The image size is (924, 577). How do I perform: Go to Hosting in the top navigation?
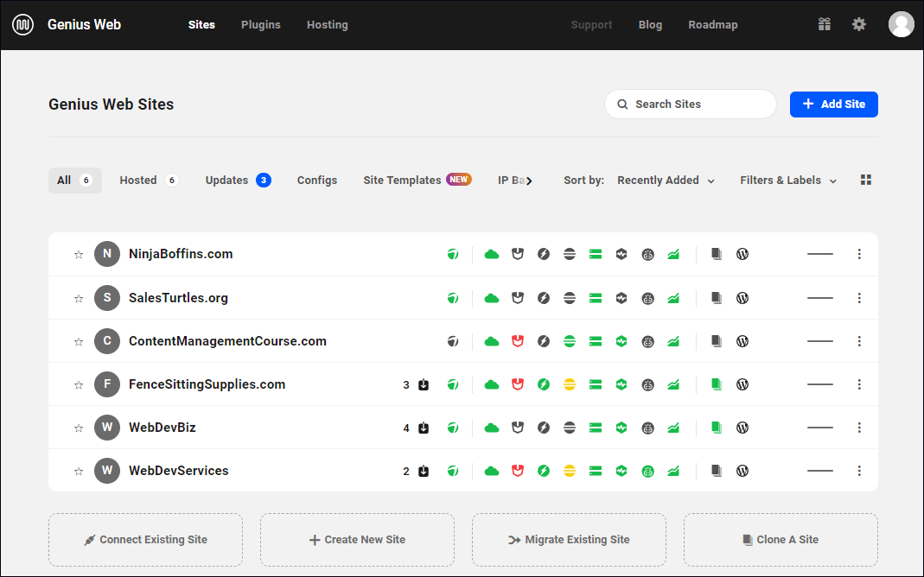327,25
